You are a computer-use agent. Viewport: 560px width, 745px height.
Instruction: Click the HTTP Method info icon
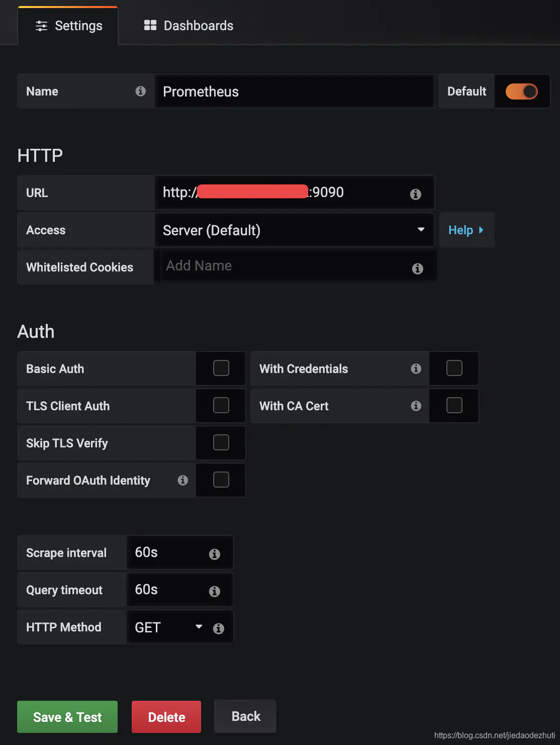pyautogui.click(x=218, y=628)
